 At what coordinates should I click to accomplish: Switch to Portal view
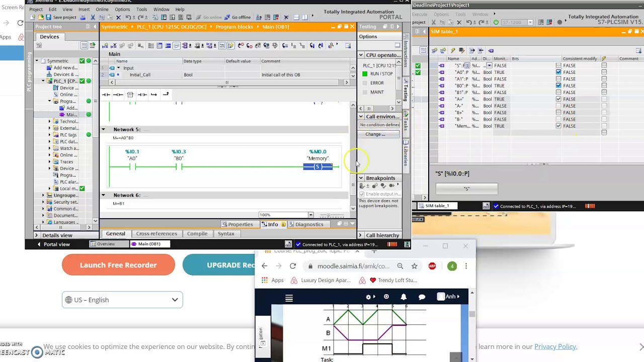click(x=53, y=244)
